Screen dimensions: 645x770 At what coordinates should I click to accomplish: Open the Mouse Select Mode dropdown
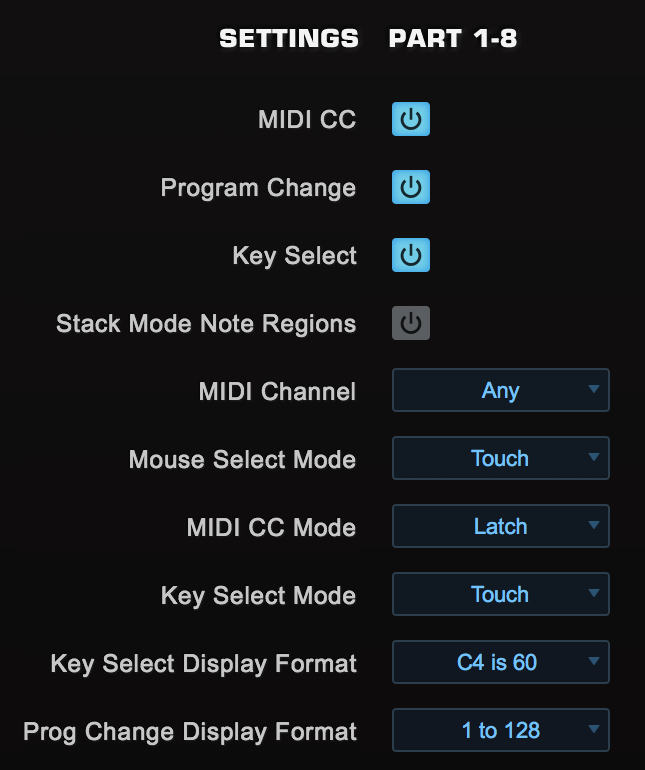pos(500,459)
